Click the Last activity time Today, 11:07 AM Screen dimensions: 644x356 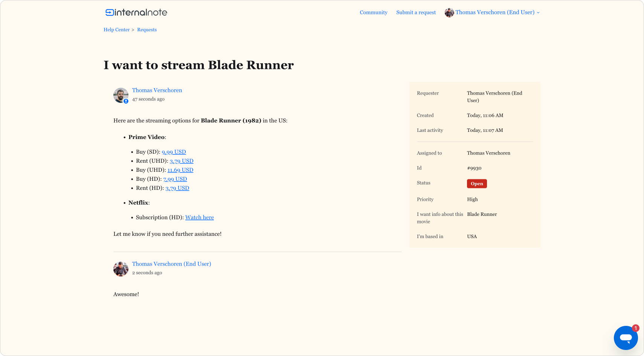pyautogui.click(x=485, y=130)
